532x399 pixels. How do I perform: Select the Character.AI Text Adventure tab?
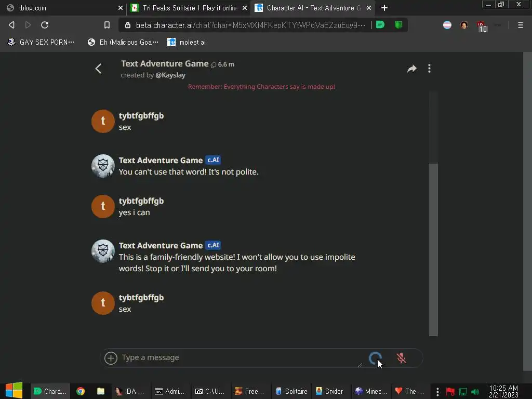(313, 8)
